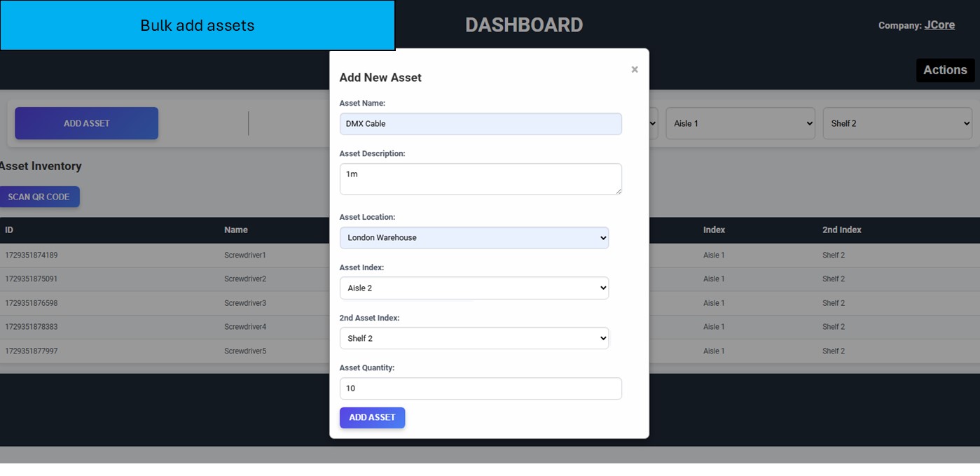The height and width of the screenshot is (476, 980).
Task: Open the Asset Location dropdown
Action: point(474,238)
